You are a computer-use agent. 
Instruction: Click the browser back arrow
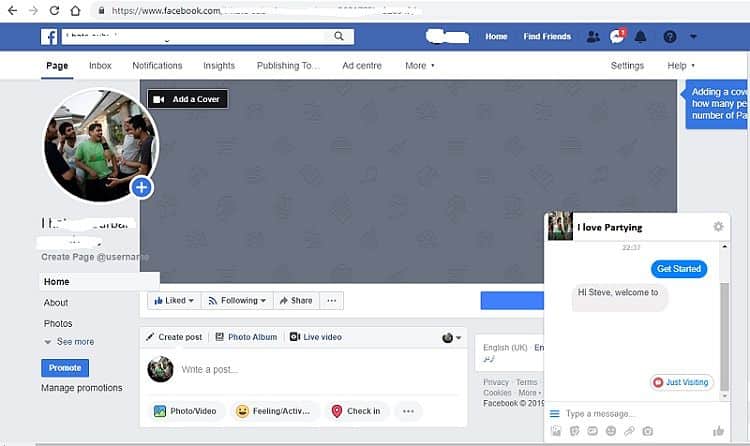tap(12, 11)
